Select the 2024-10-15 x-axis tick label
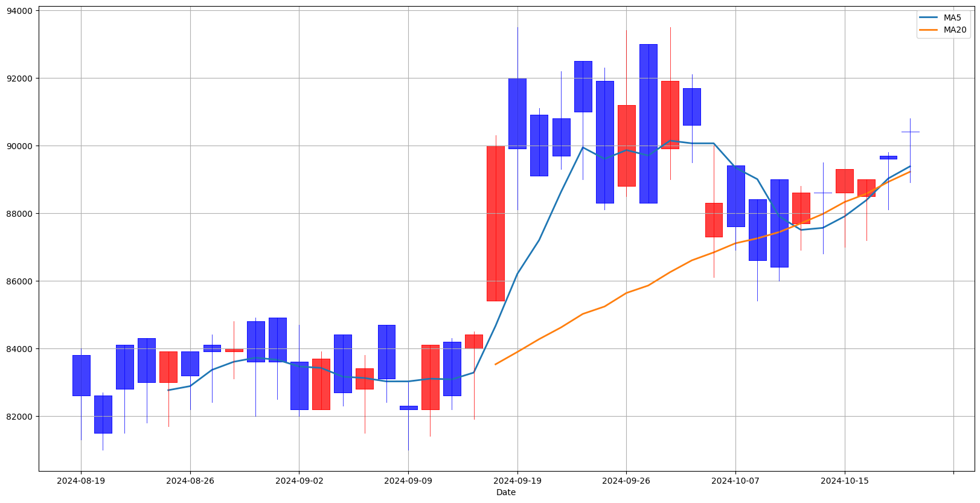Viewport: 980px width, 503px height. click(x=844, y=481)
